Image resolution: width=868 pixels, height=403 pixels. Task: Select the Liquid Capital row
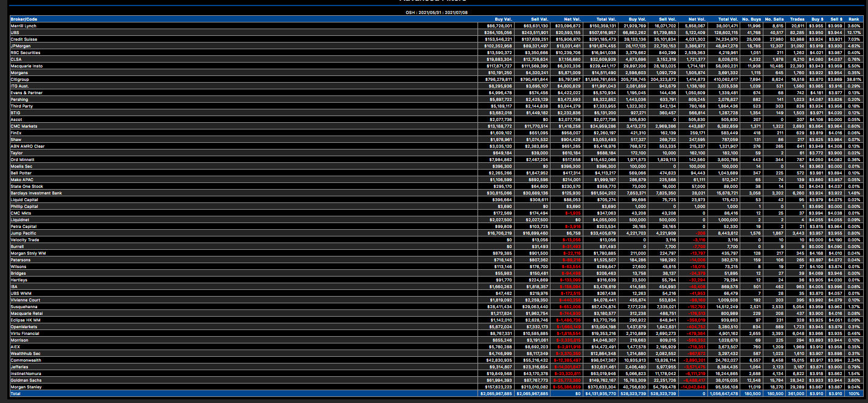click(436, 200)
